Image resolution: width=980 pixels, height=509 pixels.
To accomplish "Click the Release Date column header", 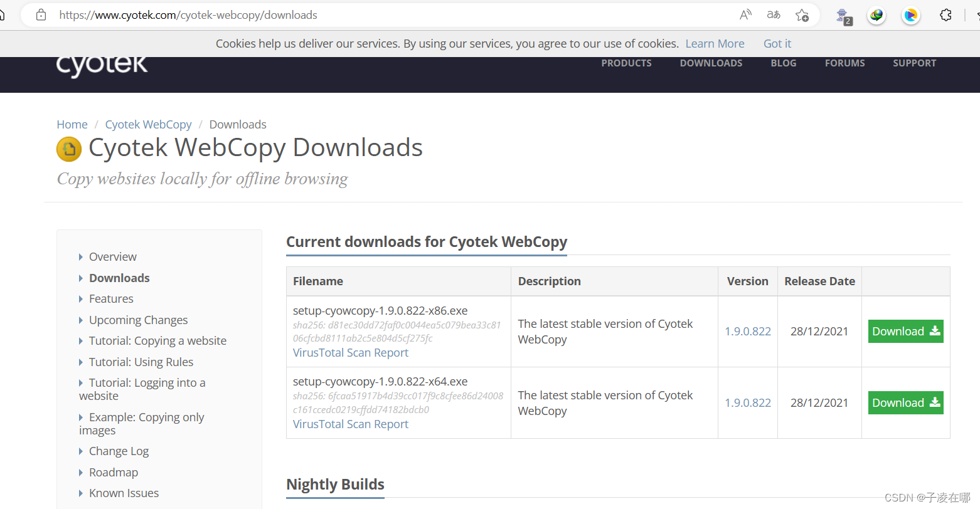I will pos(819,281).
